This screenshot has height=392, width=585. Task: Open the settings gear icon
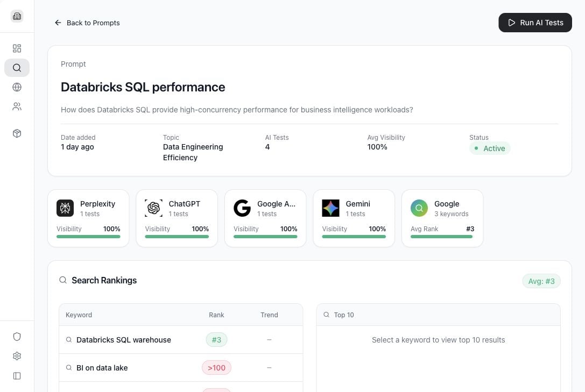pos(17,356)
